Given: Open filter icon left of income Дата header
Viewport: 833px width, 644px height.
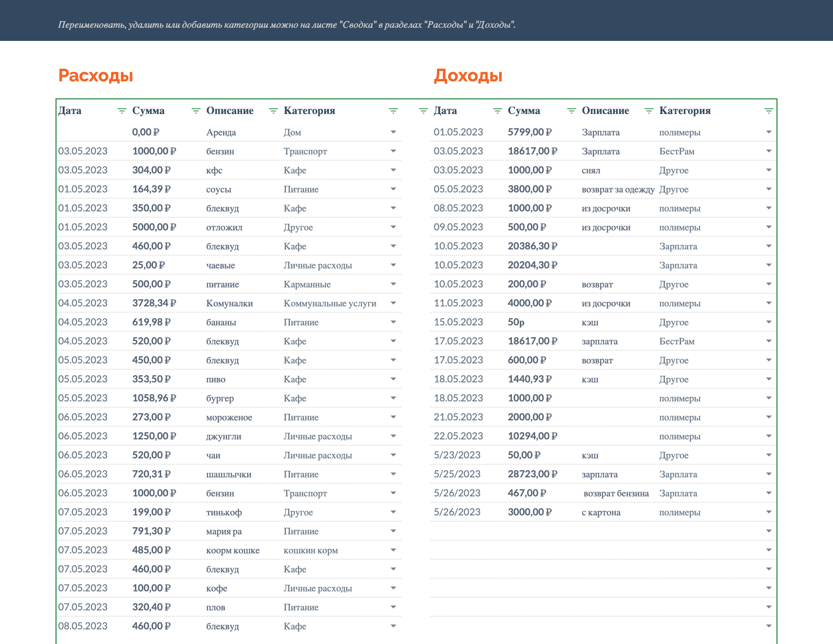Looking at the screenshot, I should pyautogui.click(x=423, y=111).
